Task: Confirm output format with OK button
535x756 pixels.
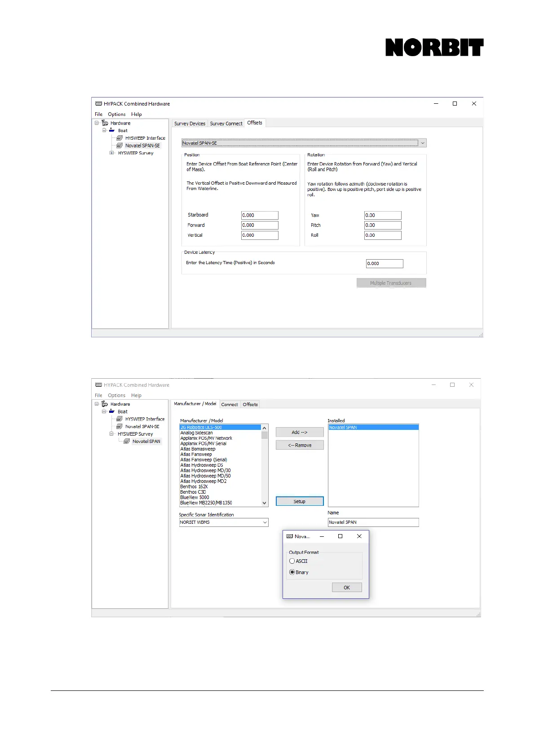Action: (347, 588)
